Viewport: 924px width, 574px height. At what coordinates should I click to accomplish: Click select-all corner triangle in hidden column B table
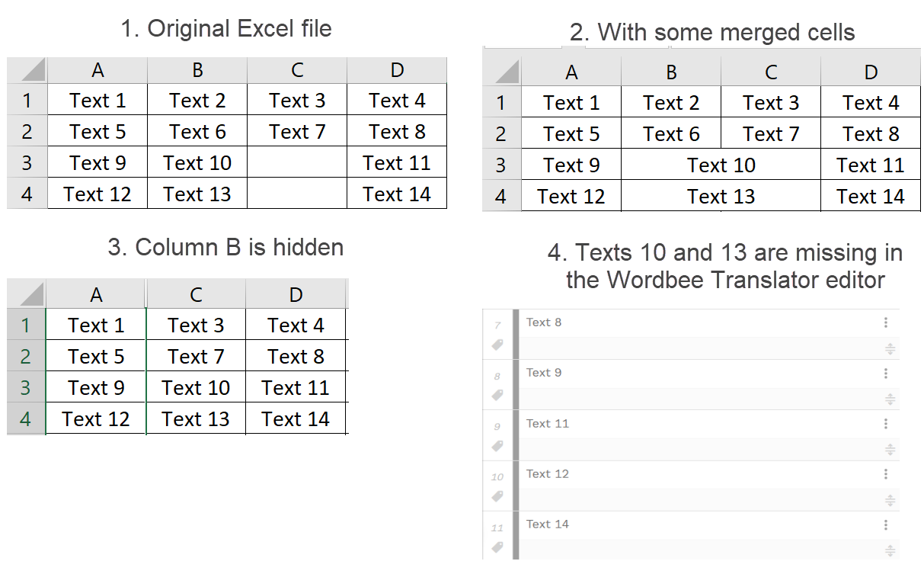[x=32, y=295]
